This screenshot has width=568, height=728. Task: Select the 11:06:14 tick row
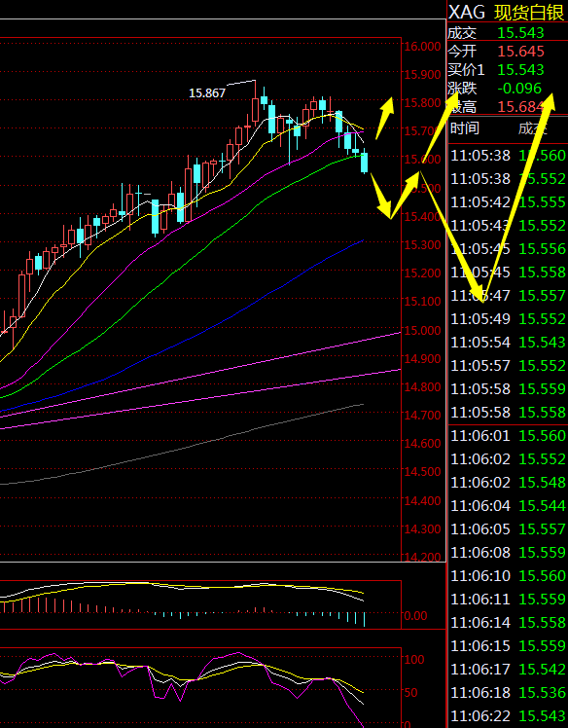[508, 622]
